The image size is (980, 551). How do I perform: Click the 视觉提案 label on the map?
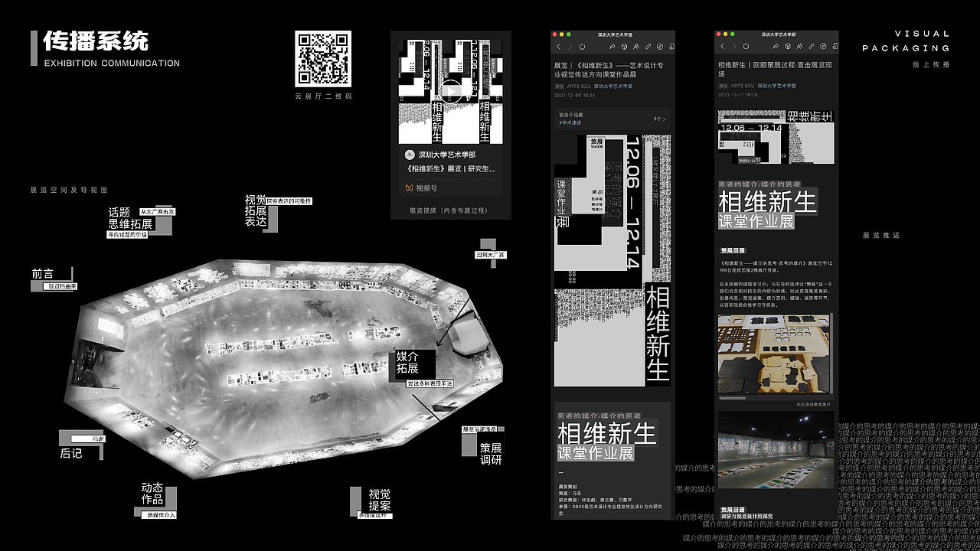click(x=380, y=500)
